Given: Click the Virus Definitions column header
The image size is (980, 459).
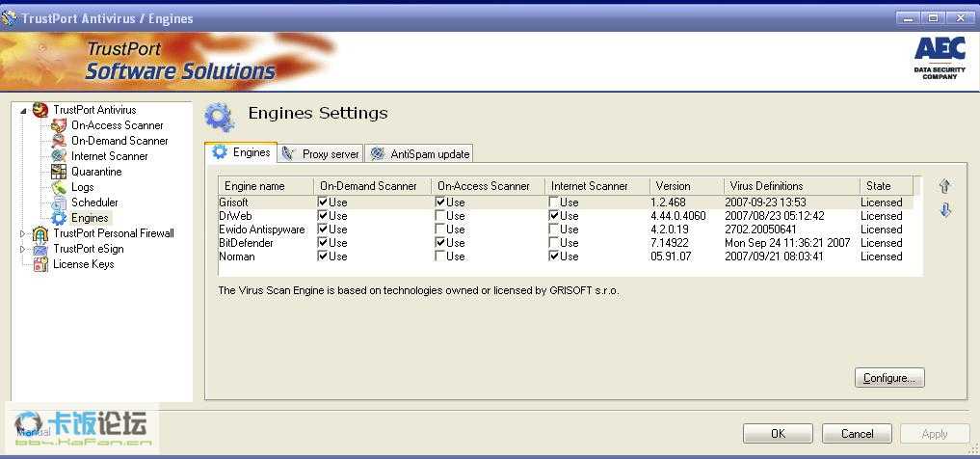Looking at the screenshot, I should 792,186.
